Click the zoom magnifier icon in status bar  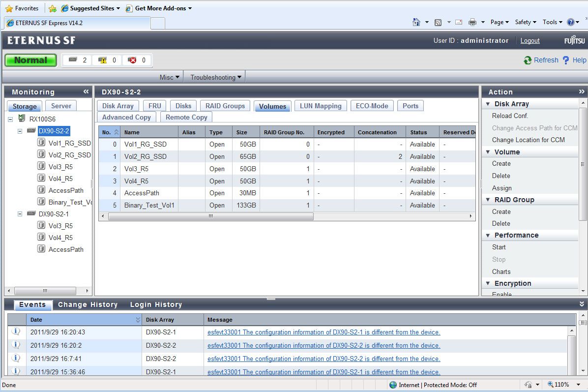point(551,385)
